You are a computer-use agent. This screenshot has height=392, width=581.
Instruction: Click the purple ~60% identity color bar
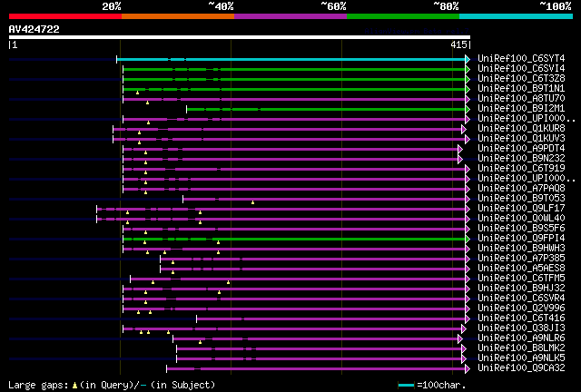[x=290, y=16]
